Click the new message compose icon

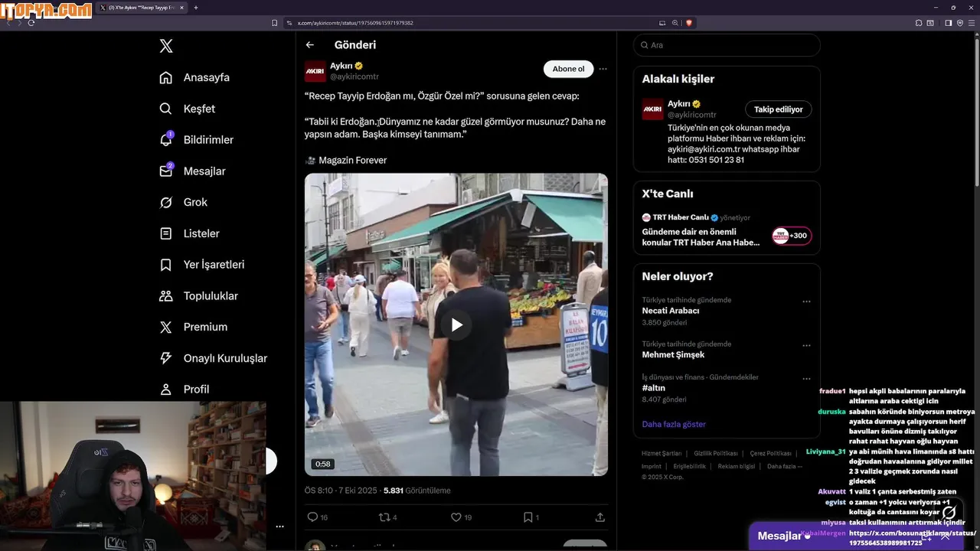(x=927, y=536)
